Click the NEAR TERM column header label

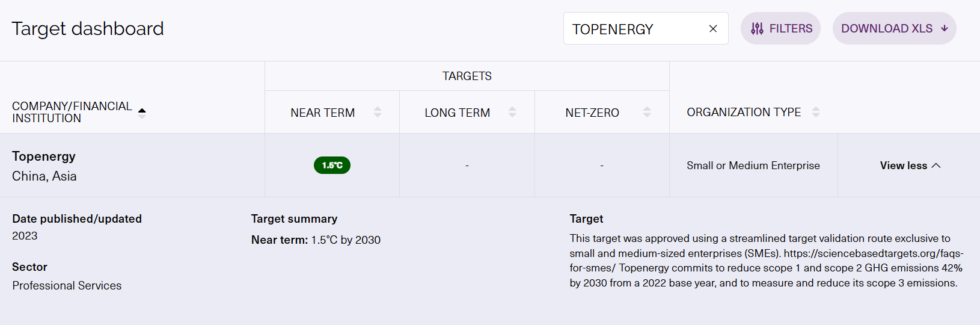tap(323, 113)
